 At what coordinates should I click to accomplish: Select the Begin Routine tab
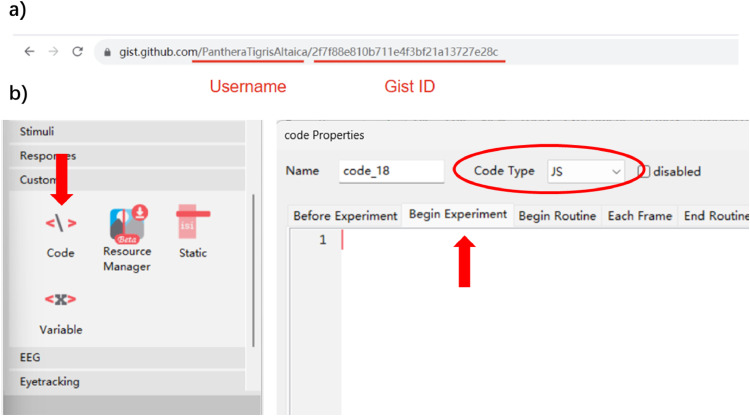557,216
